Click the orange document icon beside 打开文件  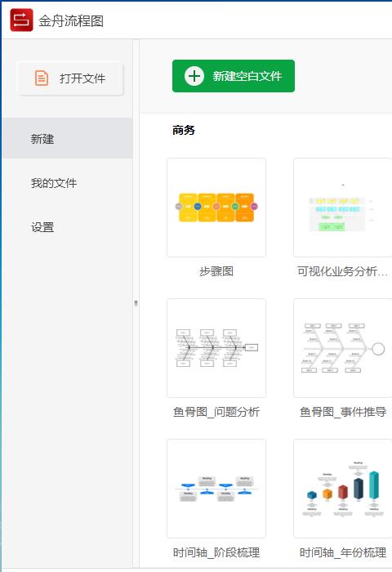pos(41,78)
